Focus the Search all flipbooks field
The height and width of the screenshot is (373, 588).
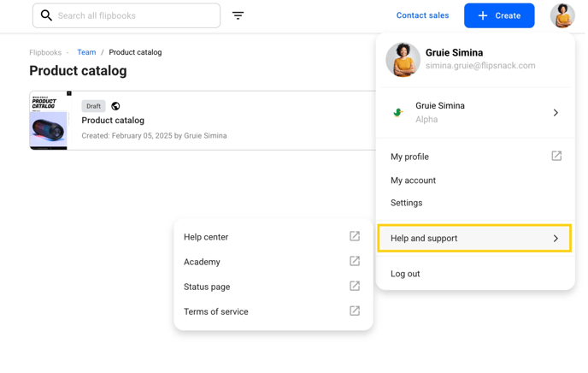point(126,15)
